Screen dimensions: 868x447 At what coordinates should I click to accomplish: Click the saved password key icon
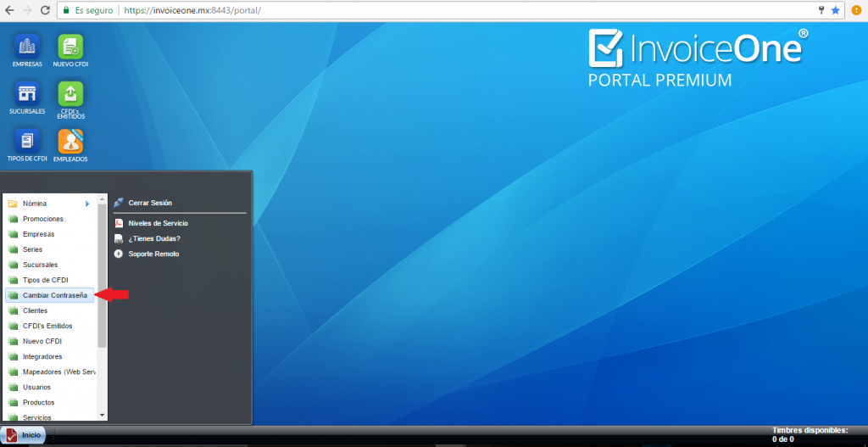point(822,10)
